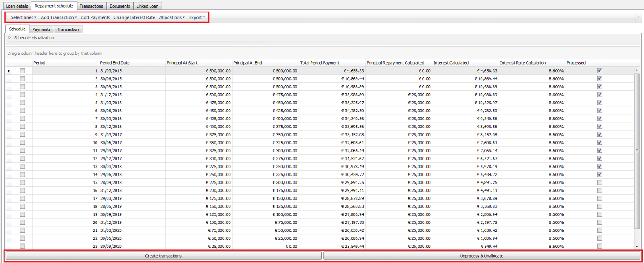The width and height of the screenshot is (644, 263).
Task: Click the vertical scrollbar thumb
Action: (x=637, y=151)
